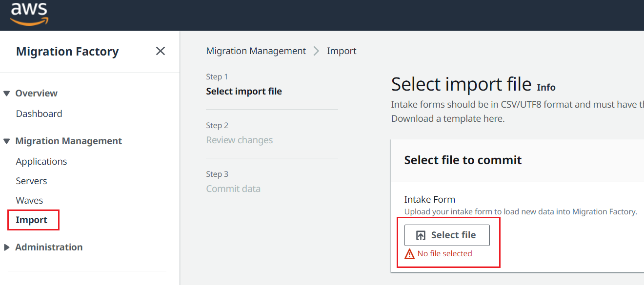The width and height of the screenshot is (644, 285).
Task: Click the Download a template here text
Action: coord(448,118)
